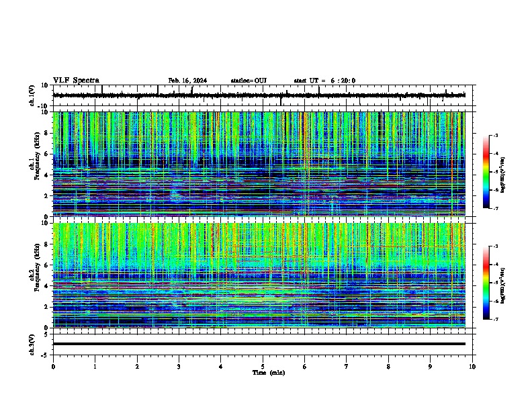Viewport: 532px width, 411px height.
Task: Click the ch.1 spectrogram plot
Action: tap(259, 164)
